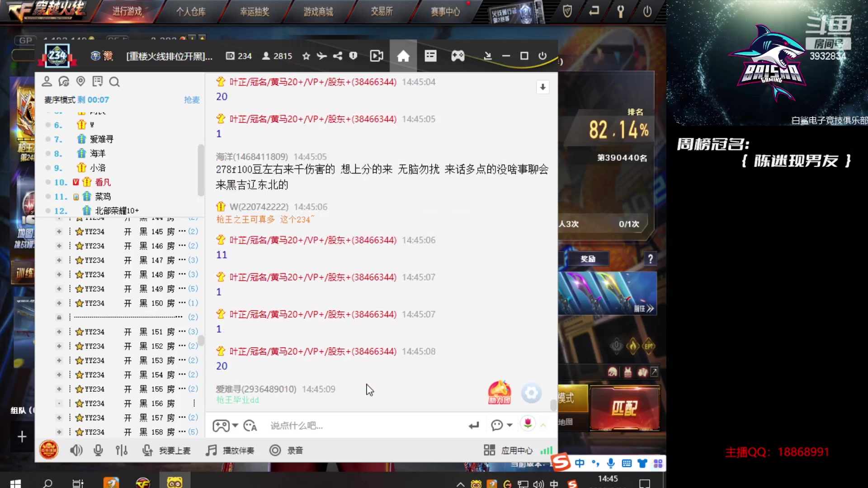Open the red guild emblem at bottom left
The height and width of the screenshot is (488, 868).
(49, 450)
